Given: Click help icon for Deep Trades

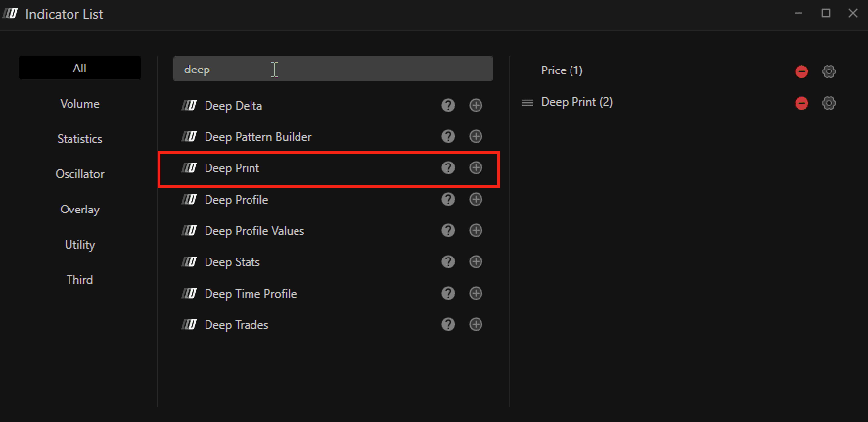Looking at the screenshot, I should [x=448, y=325].
